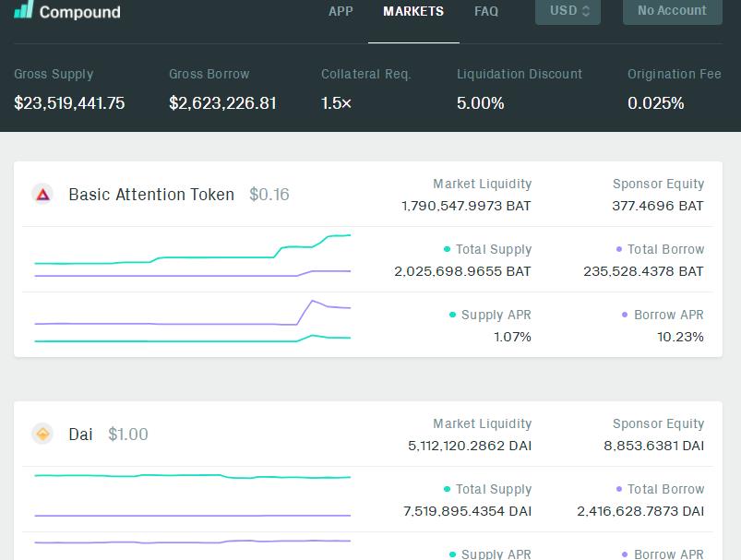The height and width of the screenshot is (560, 741).
Task: Open the MARKETS tab
Action: tap(413, 11)
